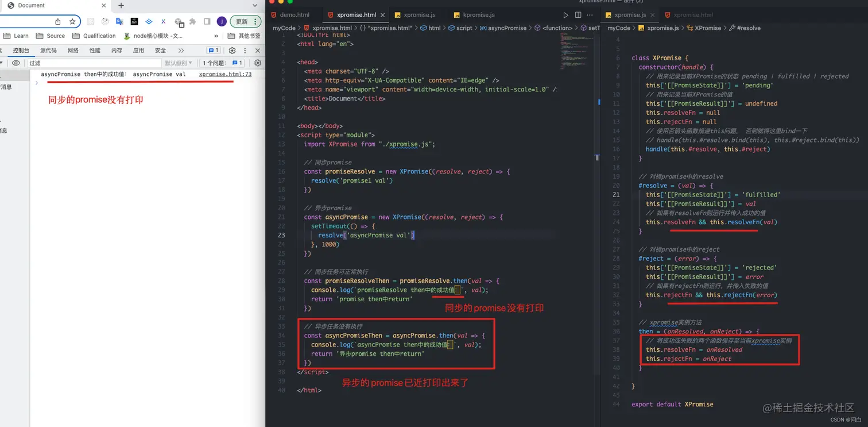
Task: Click the console prompt chevron
Action: pyautogui.click(x=37, y=83)
